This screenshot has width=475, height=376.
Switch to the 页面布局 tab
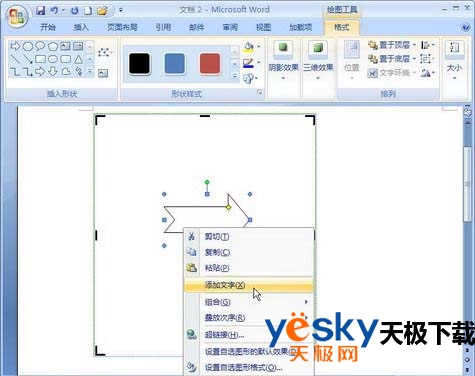122,27
